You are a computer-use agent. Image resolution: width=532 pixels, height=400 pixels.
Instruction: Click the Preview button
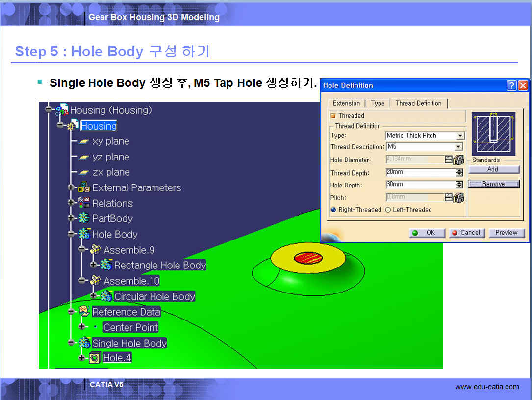(506, 233)
